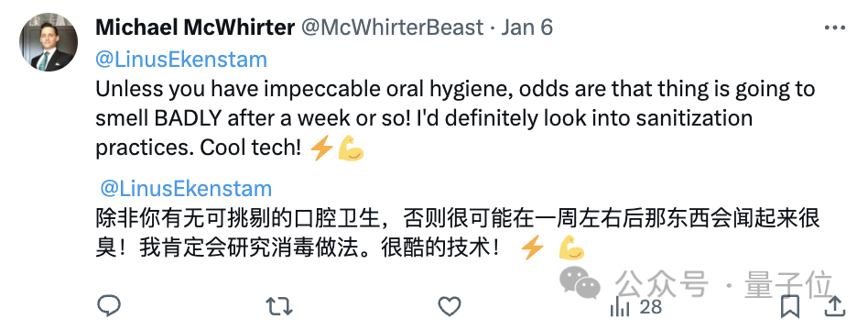Open view analytics bar chart icon
Screen dimensions: 868x330
(x=620, y=306)
